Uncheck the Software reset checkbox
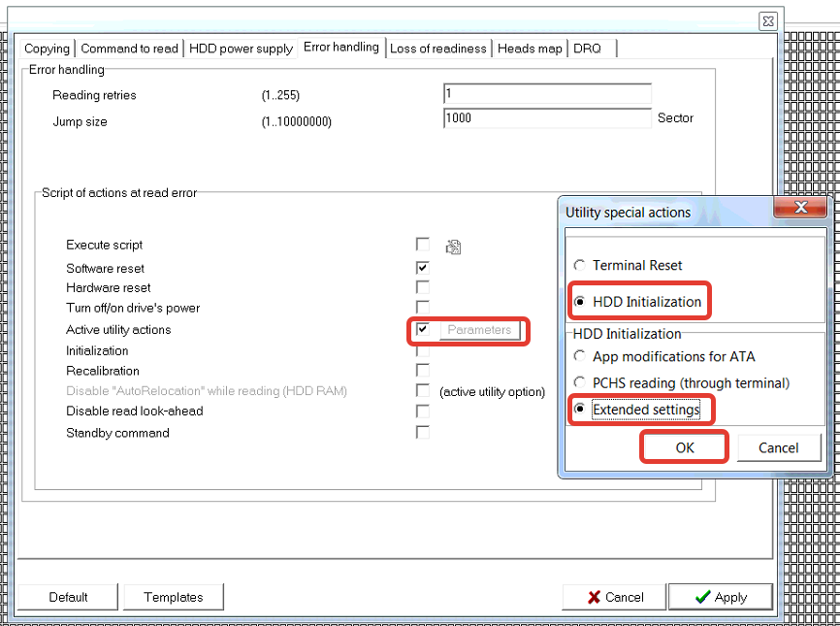840x626 pixels. tap(422, 268)
